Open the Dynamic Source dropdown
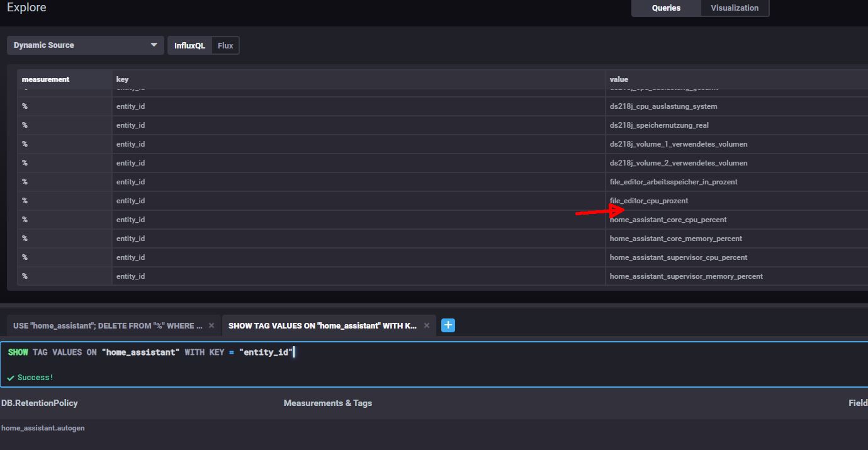The height and width of the screenshot is (450, 868). click(x=86, y=45)
